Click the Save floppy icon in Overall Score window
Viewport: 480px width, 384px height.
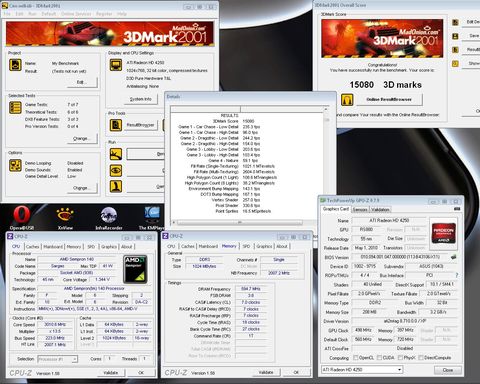point(455,36)
